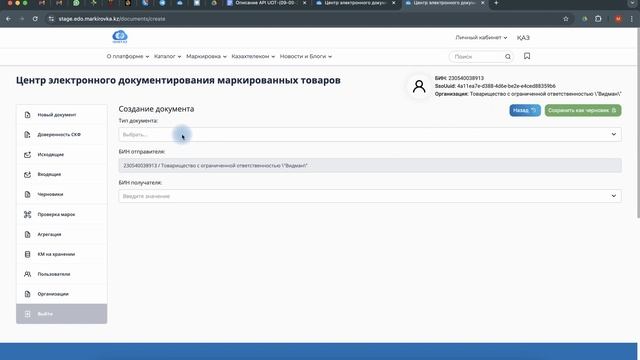Click the Входящие sidebar icon

tap(27, 174)
